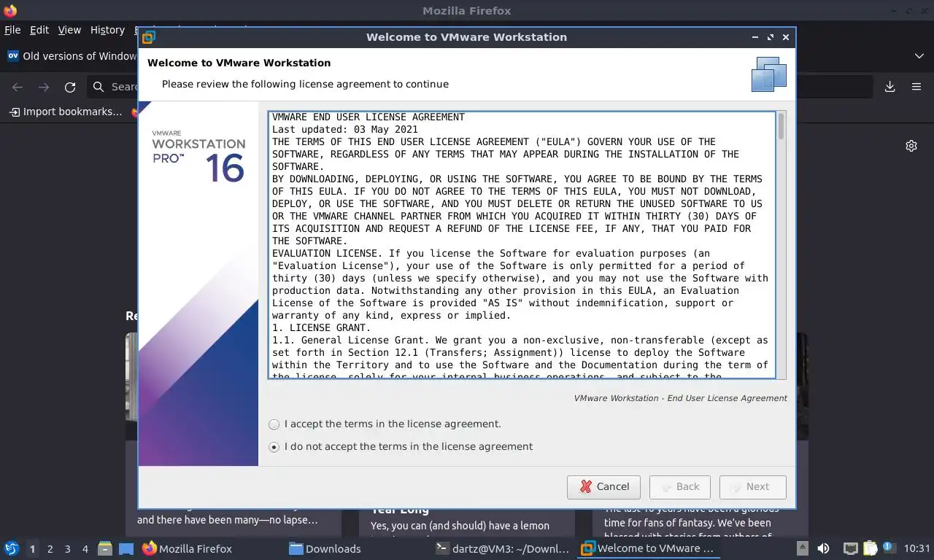Click the Firefox logo in the title bar
The image size is (934, 560).
[10, 11]
